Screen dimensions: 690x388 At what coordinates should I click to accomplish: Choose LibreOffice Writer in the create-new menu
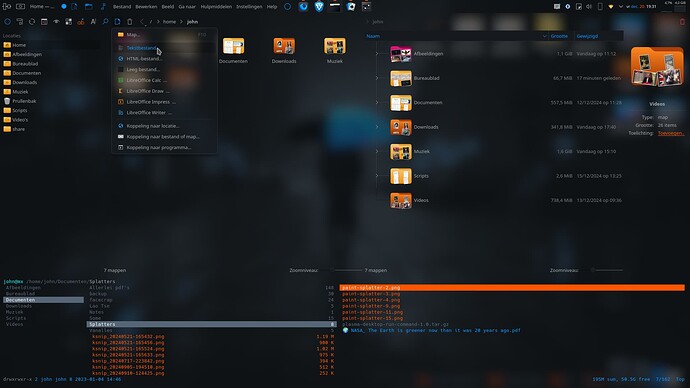(164, 113)
